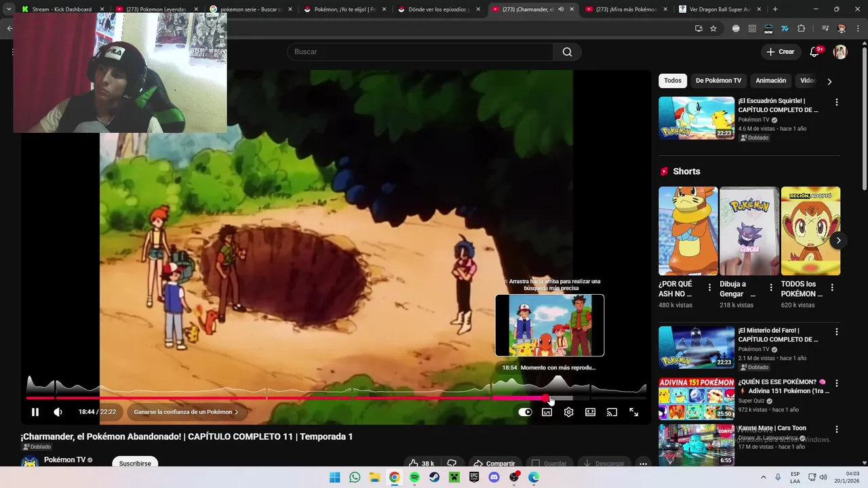
Task: Open the system volume speaker tray icon
Action: pyautogui.click(x=823, y=477)
